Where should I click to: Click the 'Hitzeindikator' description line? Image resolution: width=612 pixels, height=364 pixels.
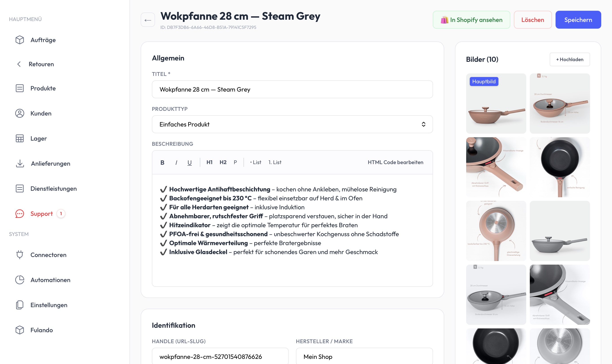click(259, 225)
